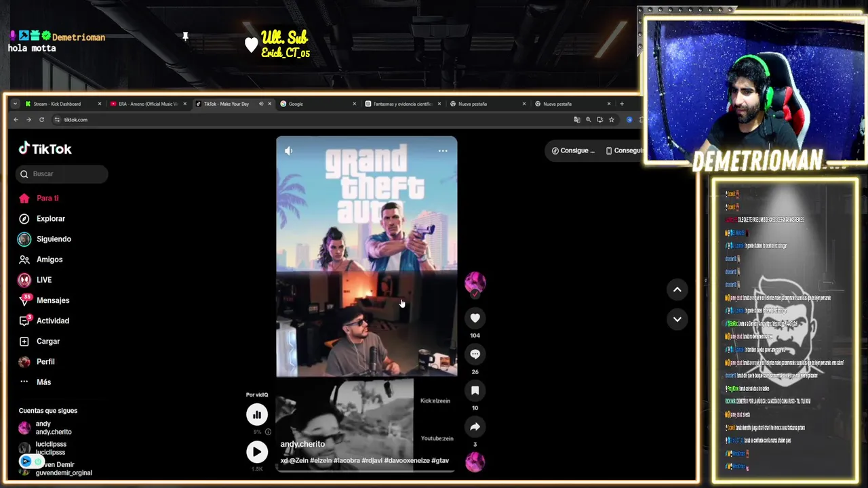Viewport: 868px width, 488px height.
Task: Click the Buscar search field
Action: tap(62, 174)
